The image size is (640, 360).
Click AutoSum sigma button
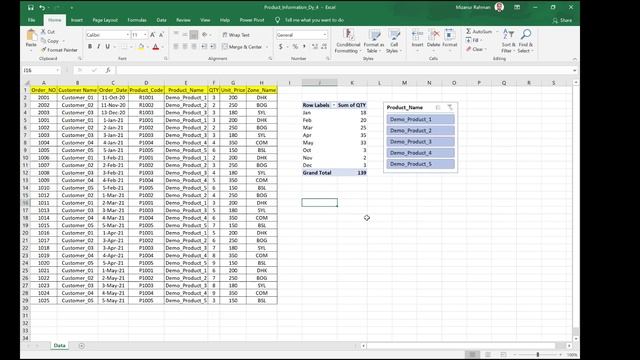click(x=479, y=31)
